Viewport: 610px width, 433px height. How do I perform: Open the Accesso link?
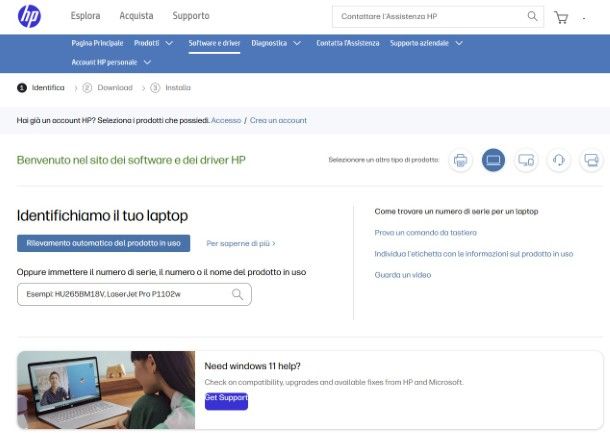click(226, 121)
